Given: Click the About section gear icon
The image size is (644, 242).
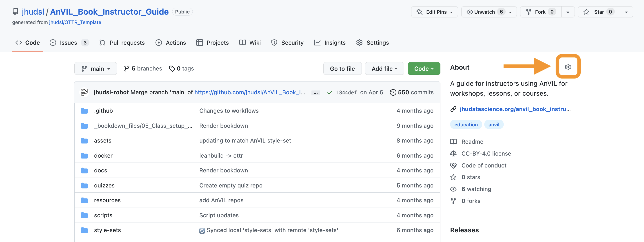Looking at the screenshot, I should click(568, 67).
